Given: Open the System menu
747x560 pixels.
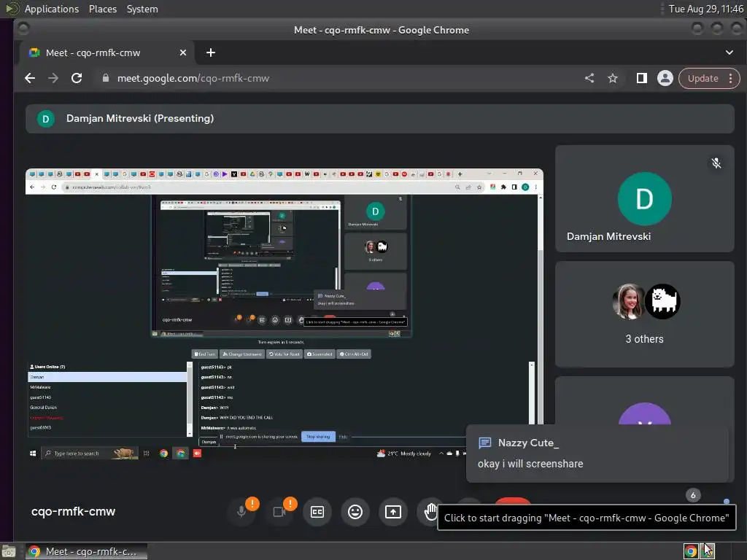Looking at the screenshot, I should coord(142,9).
